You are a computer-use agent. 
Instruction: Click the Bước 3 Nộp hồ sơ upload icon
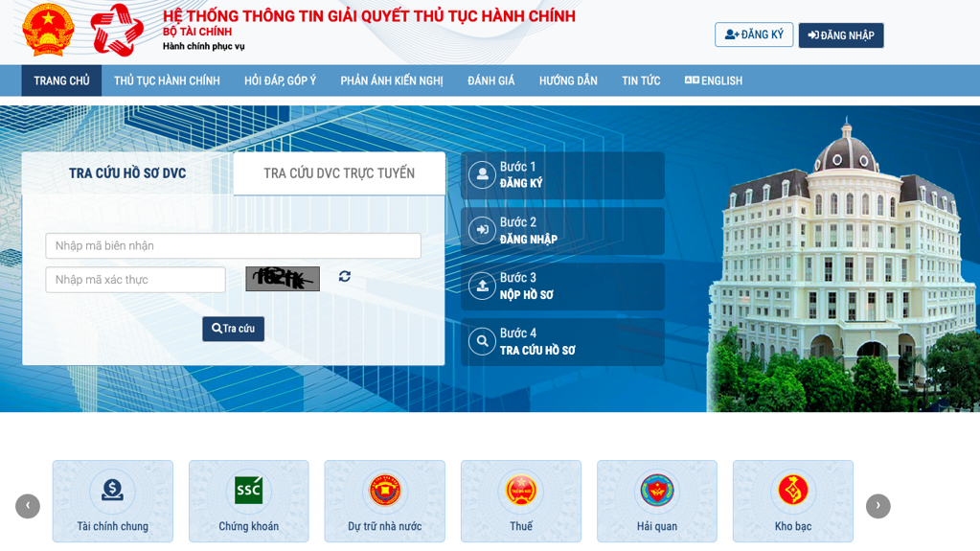tap(482, 286)
